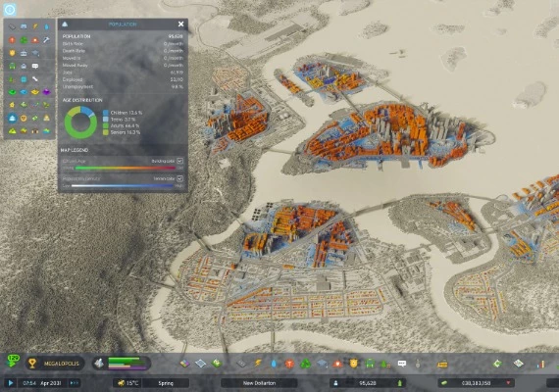Screen dimensions: 559x392
Task: Open happiness face info view icon
Action: 24,118
